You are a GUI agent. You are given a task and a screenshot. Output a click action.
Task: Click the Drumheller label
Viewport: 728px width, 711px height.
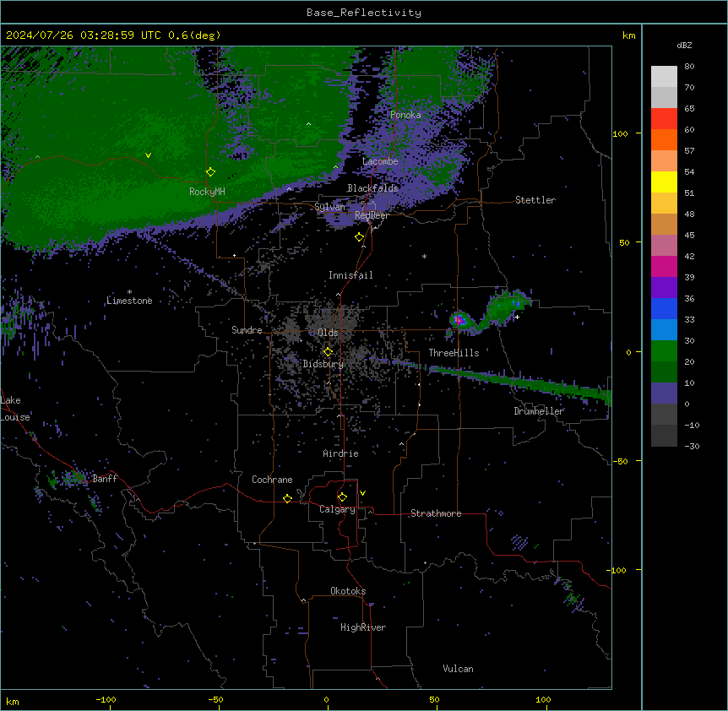click(539, 411)
